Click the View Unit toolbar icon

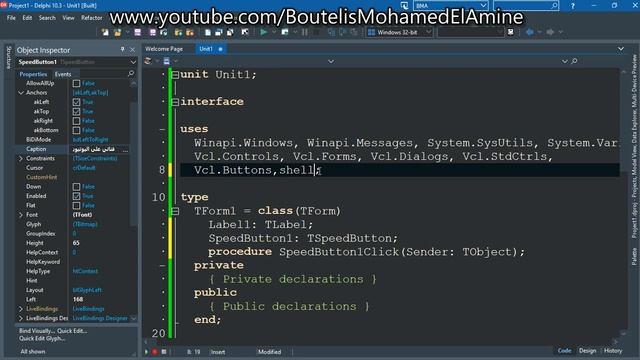pyautogui.click(x=208, y=32)
